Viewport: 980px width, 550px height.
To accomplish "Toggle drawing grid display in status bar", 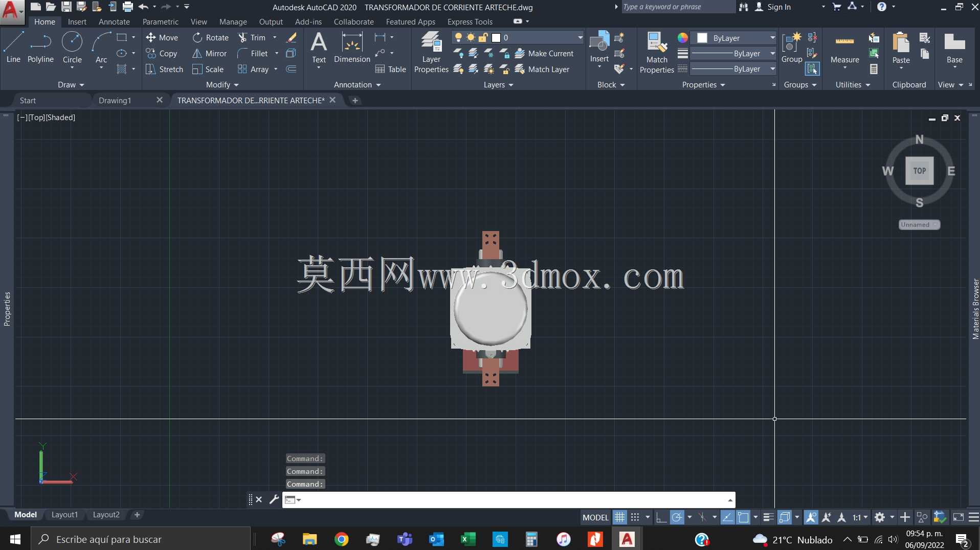I will pyautogui.click(x=619, y=517).
